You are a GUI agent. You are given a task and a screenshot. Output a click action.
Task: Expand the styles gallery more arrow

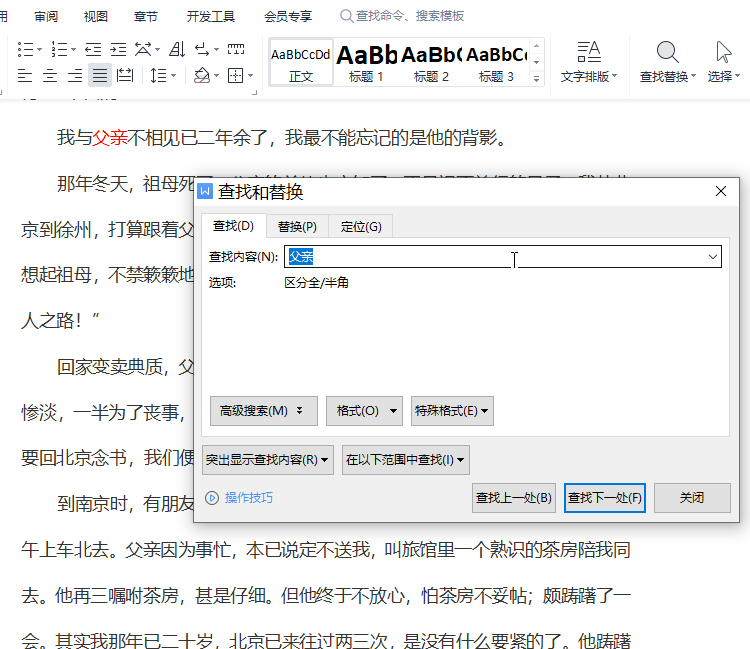(537, 78)
